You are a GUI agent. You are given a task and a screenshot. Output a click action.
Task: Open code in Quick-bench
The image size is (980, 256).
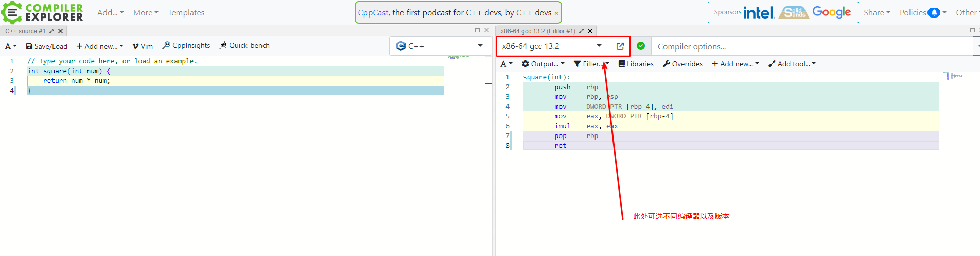244,46
